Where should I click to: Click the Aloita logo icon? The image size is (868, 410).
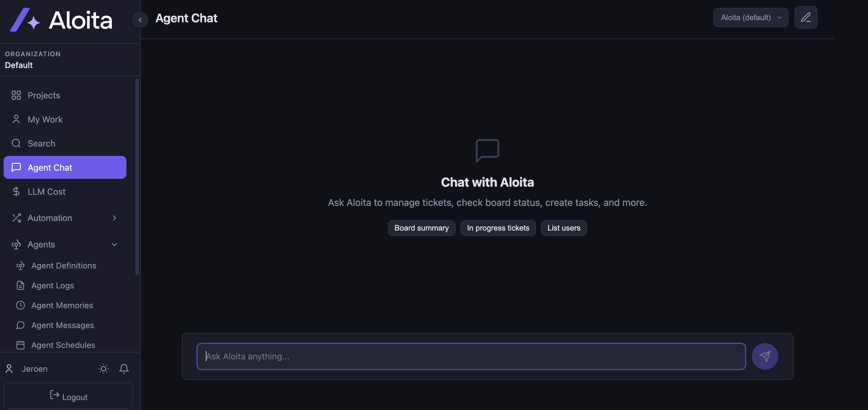click(25, 20)
